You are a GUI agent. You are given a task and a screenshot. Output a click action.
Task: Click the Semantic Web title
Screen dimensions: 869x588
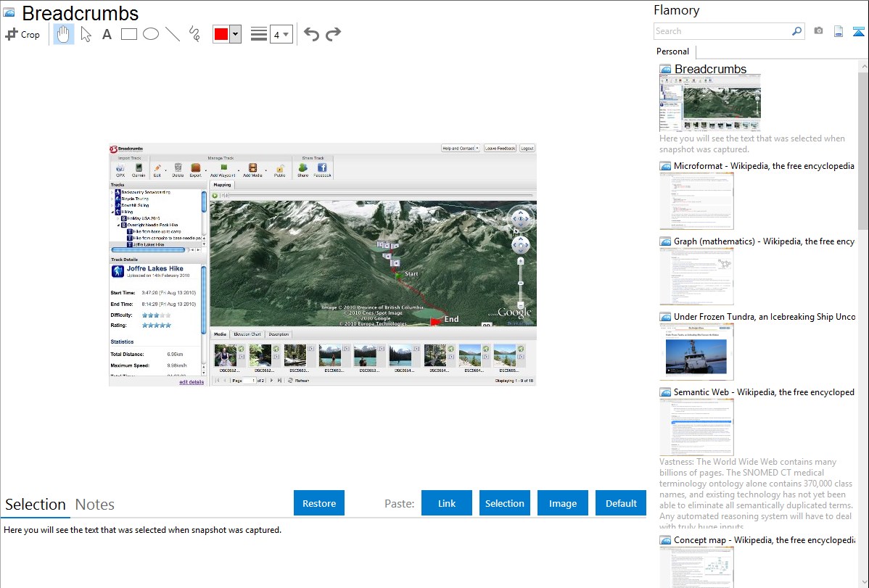[765, 392]
